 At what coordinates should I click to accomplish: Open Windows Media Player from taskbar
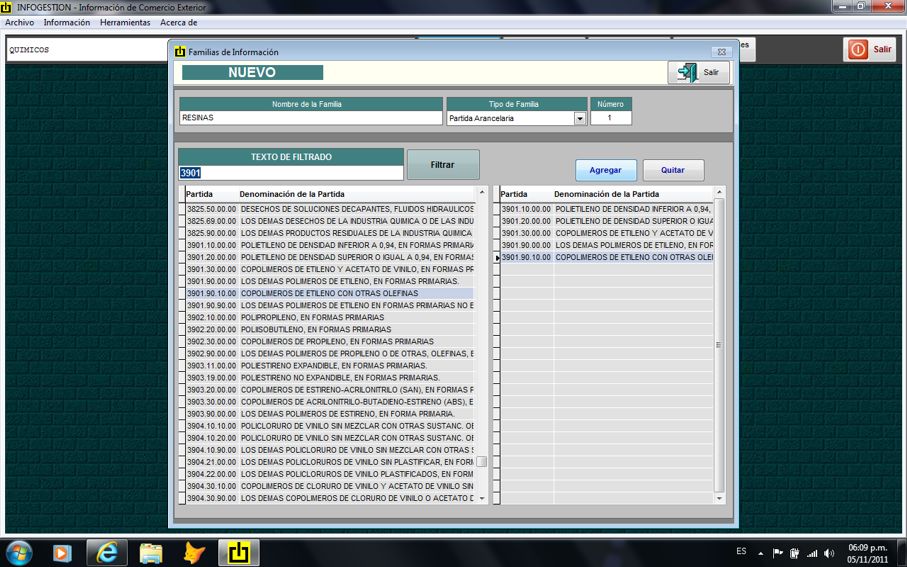[x=62, y=552]
